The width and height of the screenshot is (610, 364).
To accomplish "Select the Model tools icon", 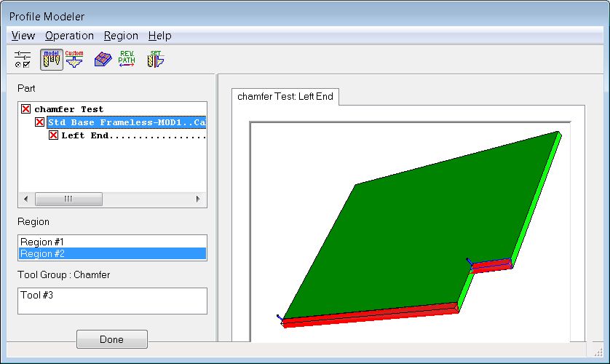I will pos(51,59).
